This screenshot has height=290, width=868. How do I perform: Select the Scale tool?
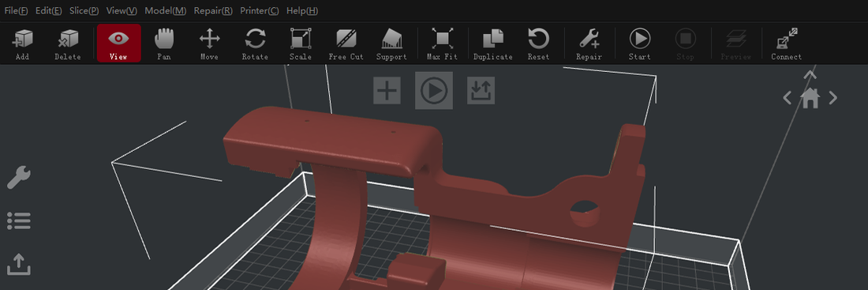click(301, 43)
